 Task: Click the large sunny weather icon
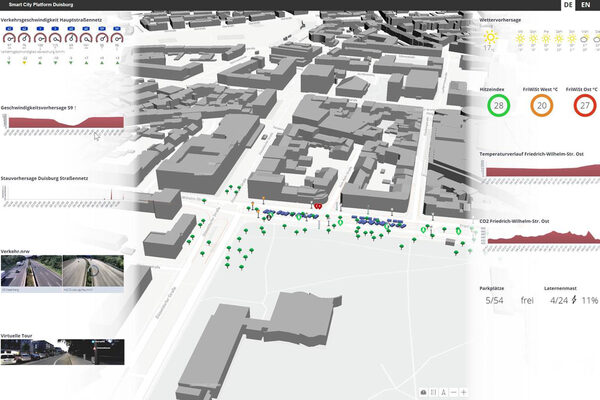[491, 38]
